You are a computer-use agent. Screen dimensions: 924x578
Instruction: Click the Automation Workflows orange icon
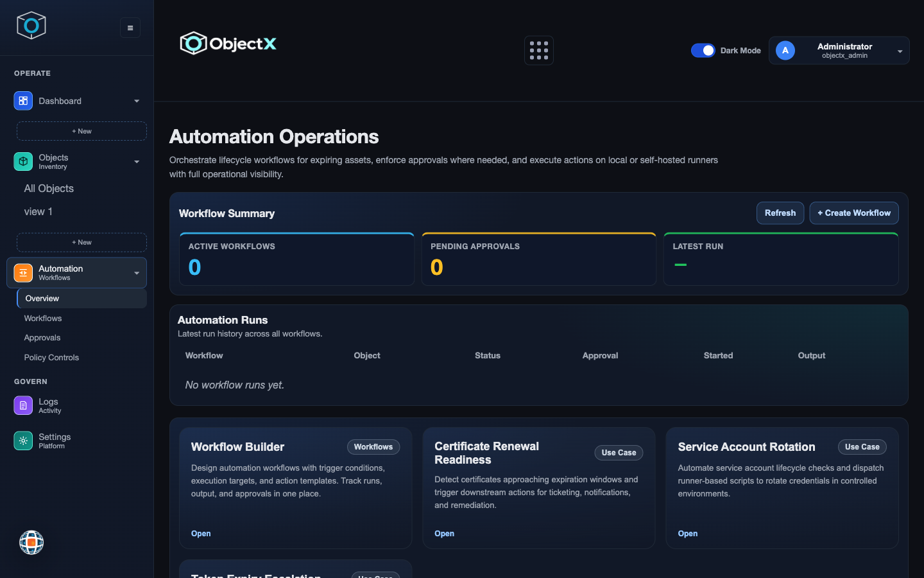23,273
